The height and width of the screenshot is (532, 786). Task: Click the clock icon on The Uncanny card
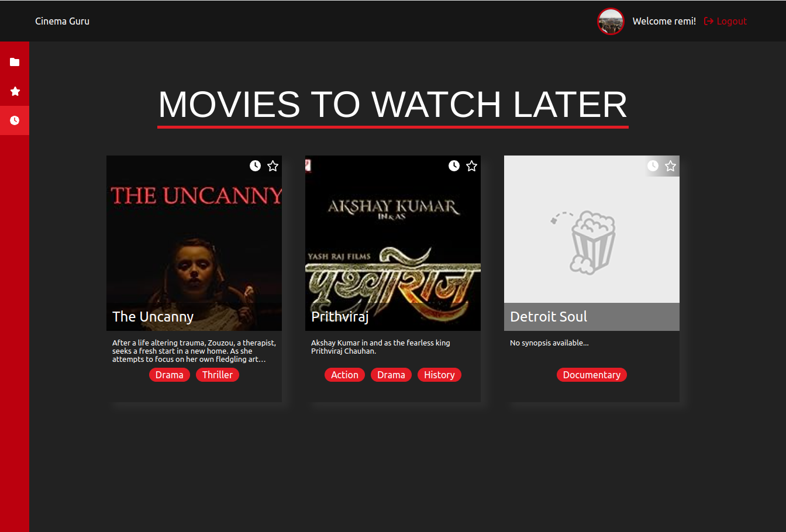(255, 165)
